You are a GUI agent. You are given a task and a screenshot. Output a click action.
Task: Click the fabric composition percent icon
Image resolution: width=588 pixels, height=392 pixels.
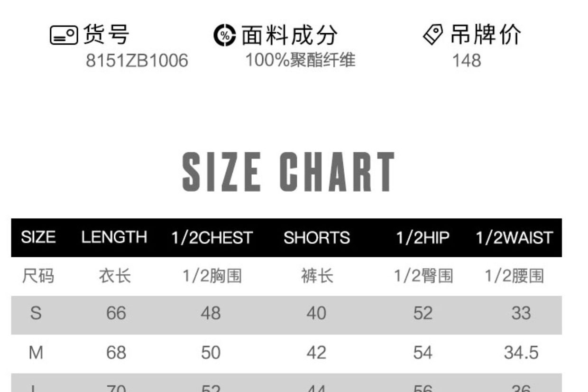pyautogui.click(x=224, y=36)
